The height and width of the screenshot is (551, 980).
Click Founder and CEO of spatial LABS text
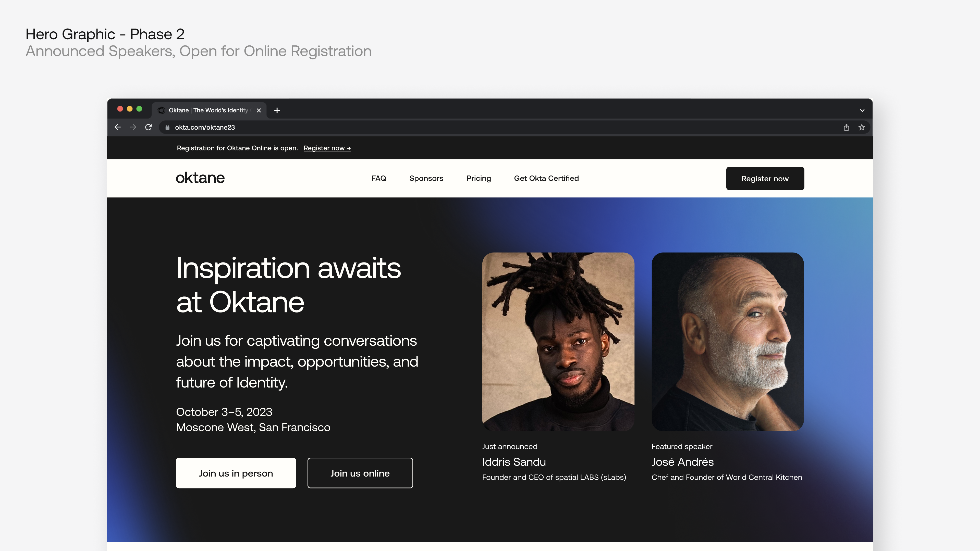[x=554, y=477]
